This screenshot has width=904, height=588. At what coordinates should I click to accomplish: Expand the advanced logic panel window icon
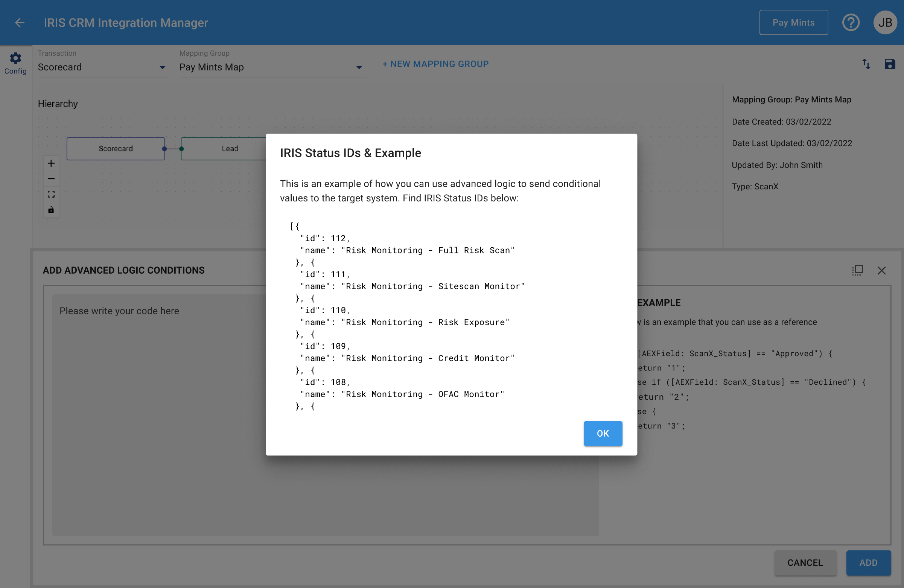point(857,270)
